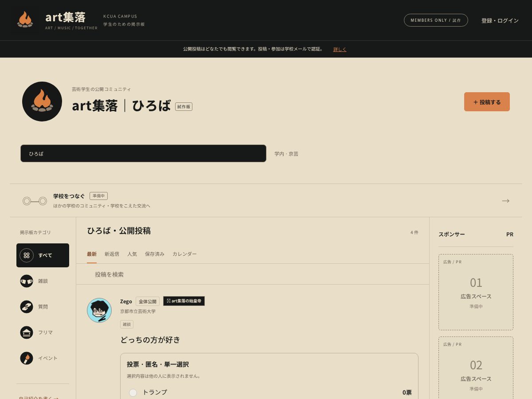Viewport: 532px width, 399px height.
Task: Click the 4 件 post count
Action: tap(414, 232)
